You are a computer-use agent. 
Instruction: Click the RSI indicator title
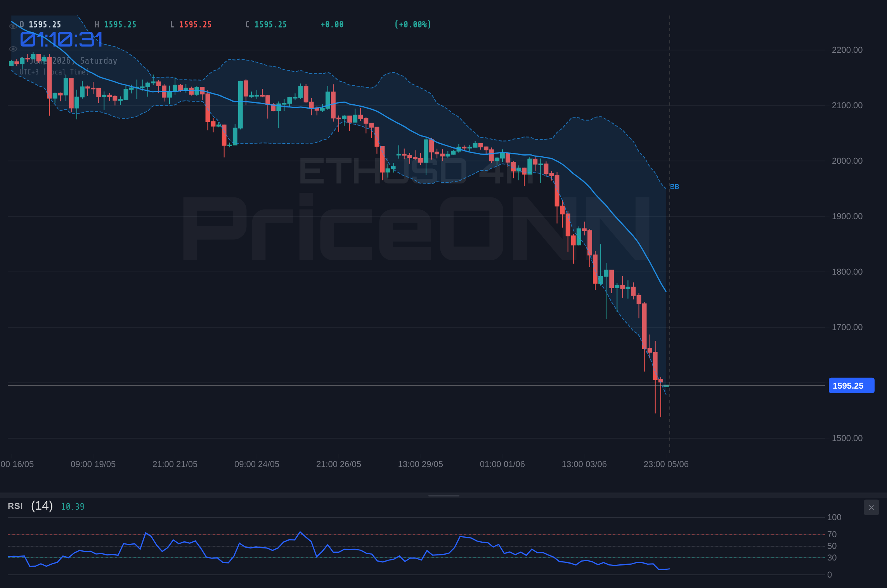click(15, 506)
